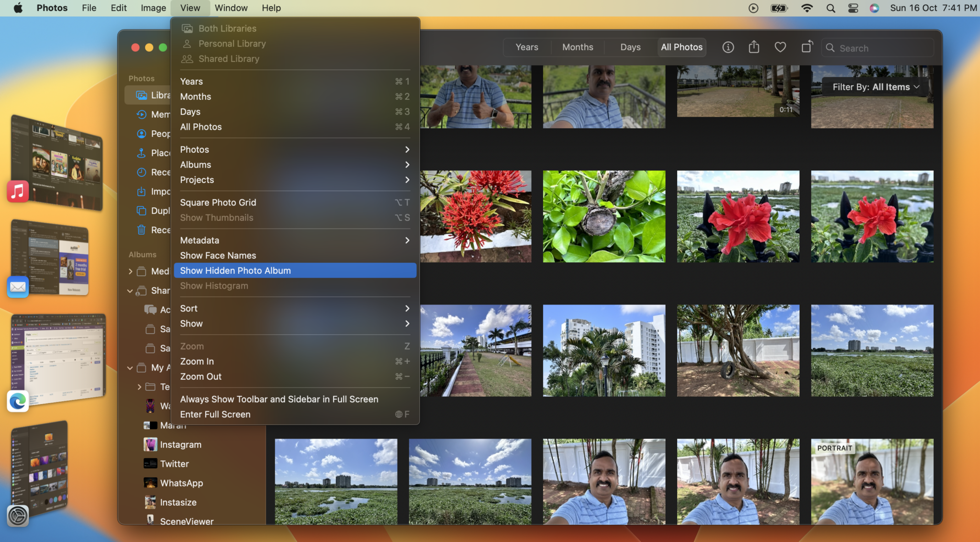Click the Places pin icon in sidebar
980x542 pixels.
click(x=142, y=153)
